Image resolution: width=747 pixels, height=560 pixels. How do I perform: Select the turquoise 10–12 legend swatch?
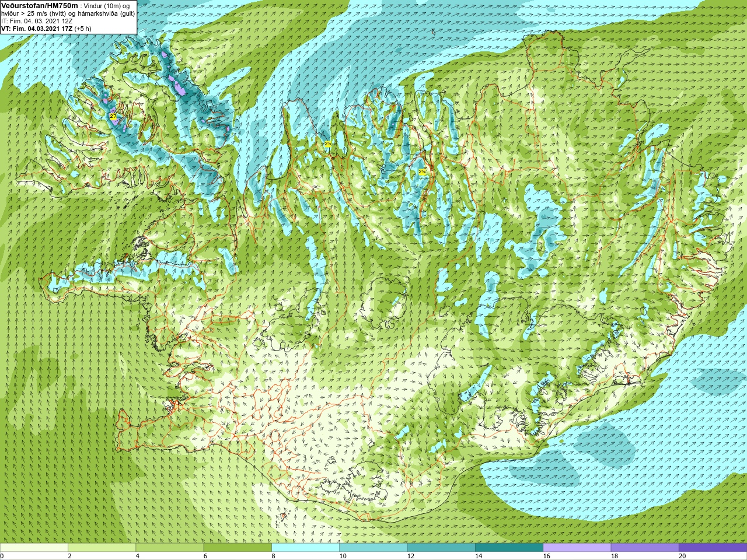click(373, 548)
